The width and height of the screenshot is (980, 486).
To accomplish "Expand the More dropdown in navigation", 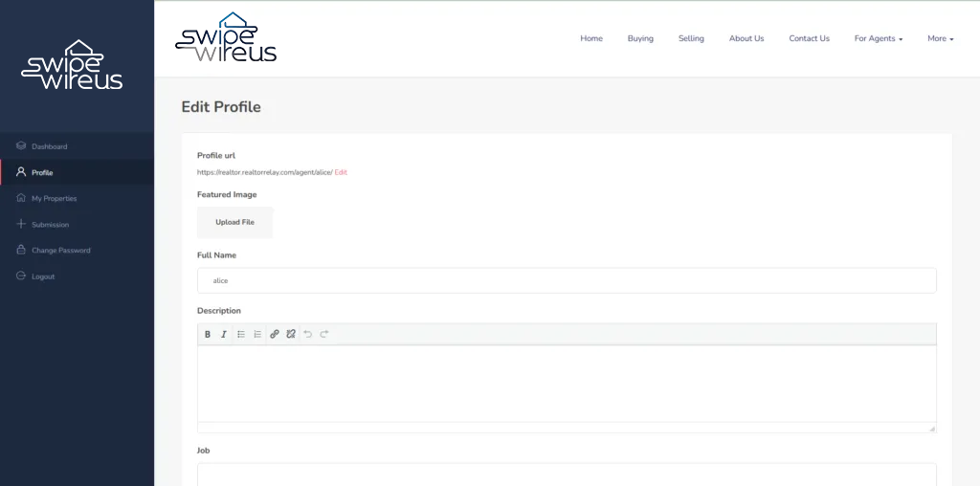I will click(x=941, y=38).
